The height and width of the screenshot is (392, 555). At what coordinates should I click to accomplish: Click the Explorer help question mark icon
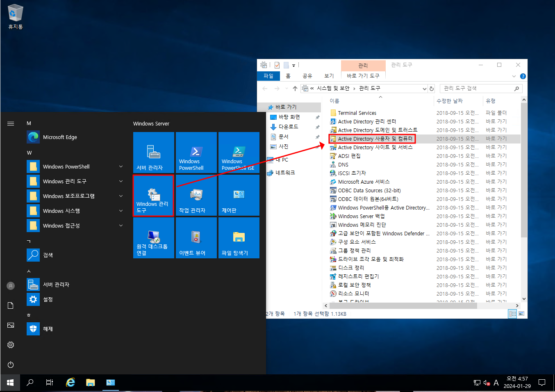pos(523,76)
